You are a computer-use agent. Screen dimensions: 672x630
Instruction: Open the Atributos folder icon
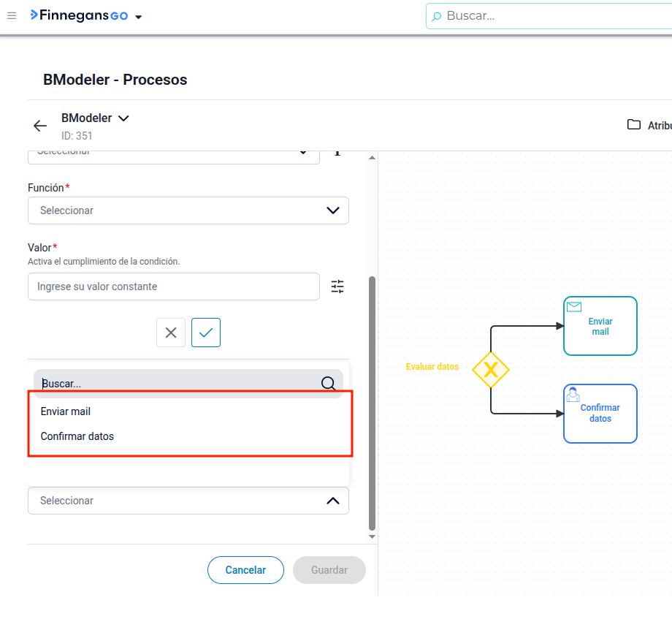634,125
